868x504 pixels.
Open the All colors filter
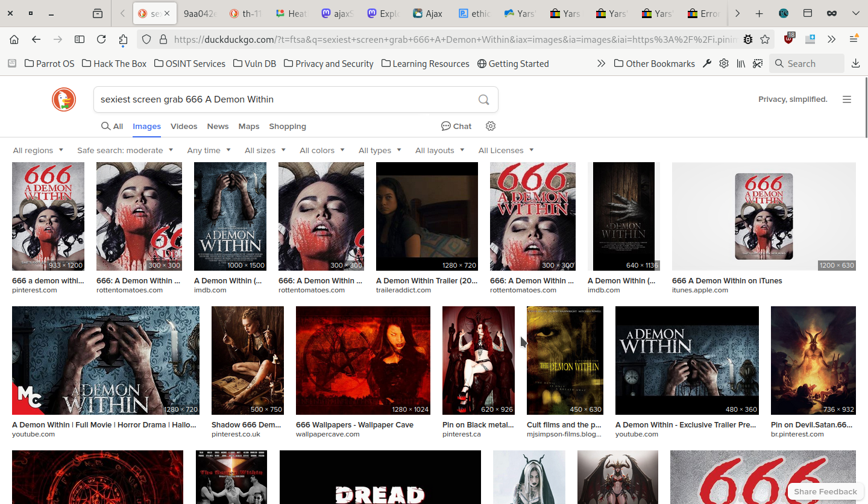[322, 150]
